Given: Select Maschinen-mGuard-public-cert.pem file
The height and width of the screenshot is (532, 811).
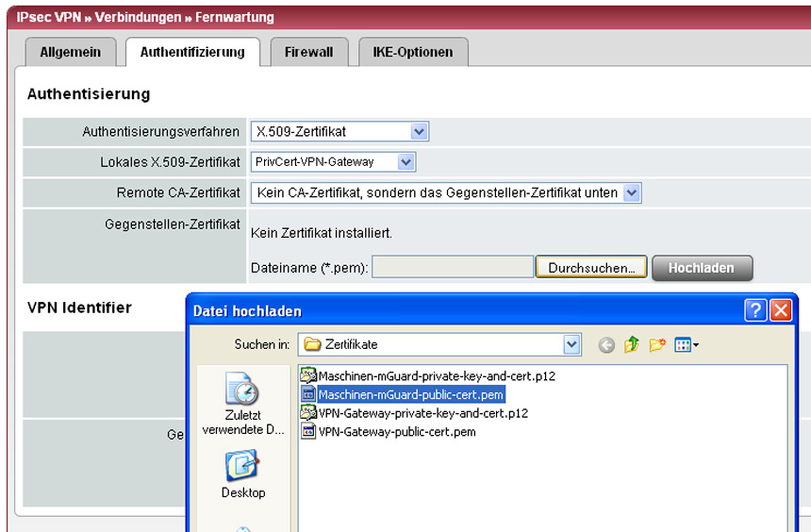Looking at the screenshot, I should tap(410, 394).
